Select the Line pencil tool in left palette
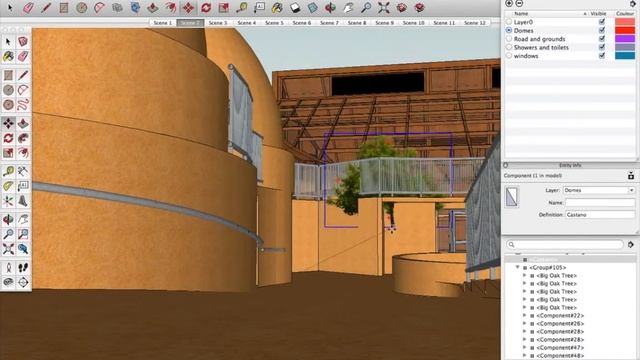The height and width of the screenshot is (360, 640). click(23, 75)
